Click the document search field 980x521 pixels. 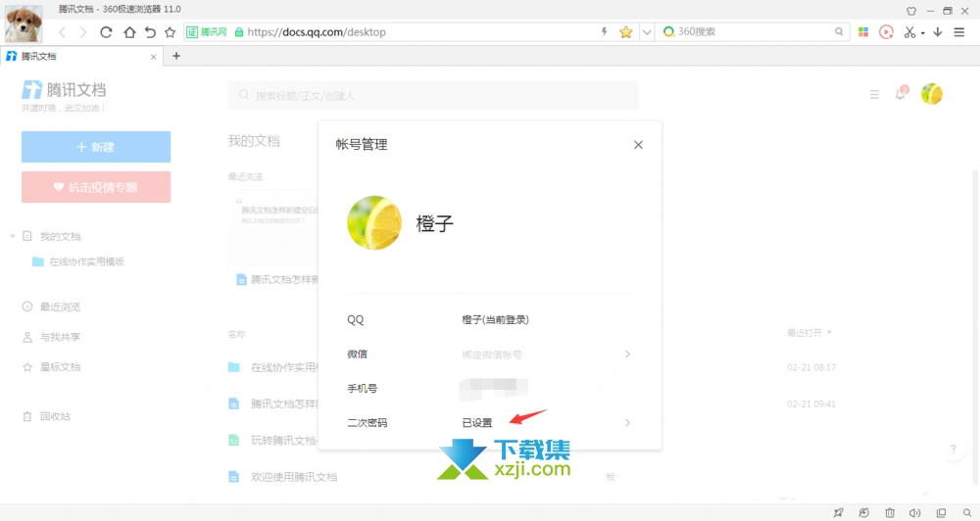(433, 96)
